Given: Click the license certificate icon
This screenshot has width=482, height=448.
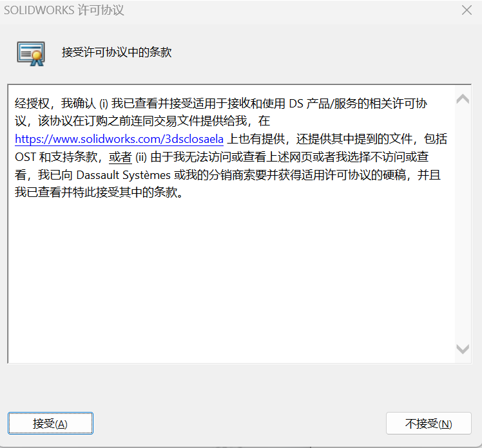Looking at the screenshot, I should click(31, 53).
